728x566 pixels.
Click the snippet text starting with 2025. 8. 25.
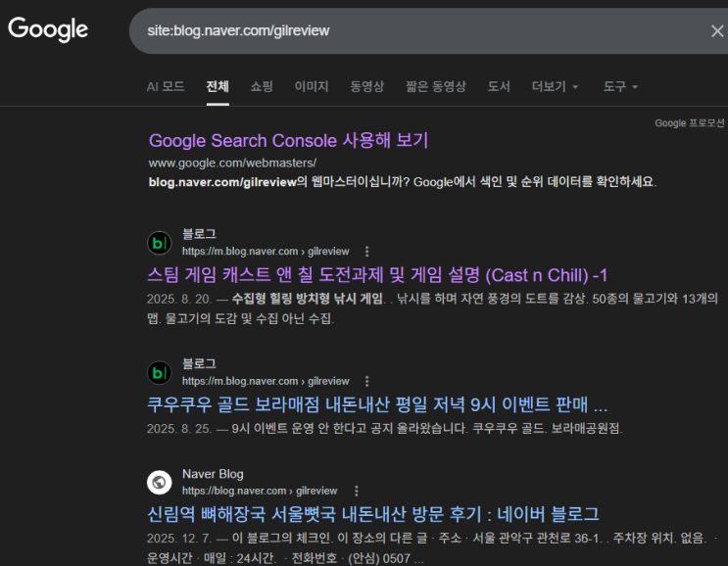(x=384, y=428)
